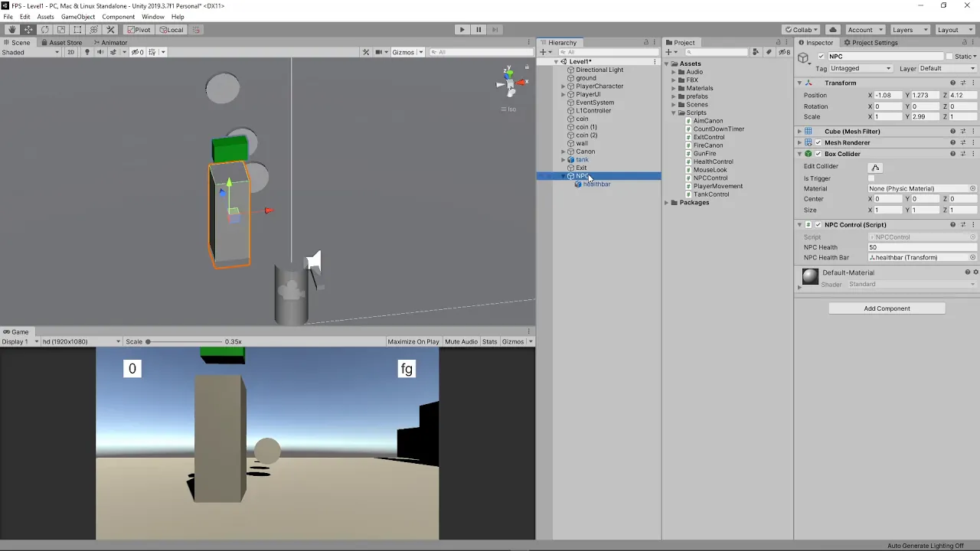Click Stats in Game view
Screen dimensions: 980x551
point(490,342)
